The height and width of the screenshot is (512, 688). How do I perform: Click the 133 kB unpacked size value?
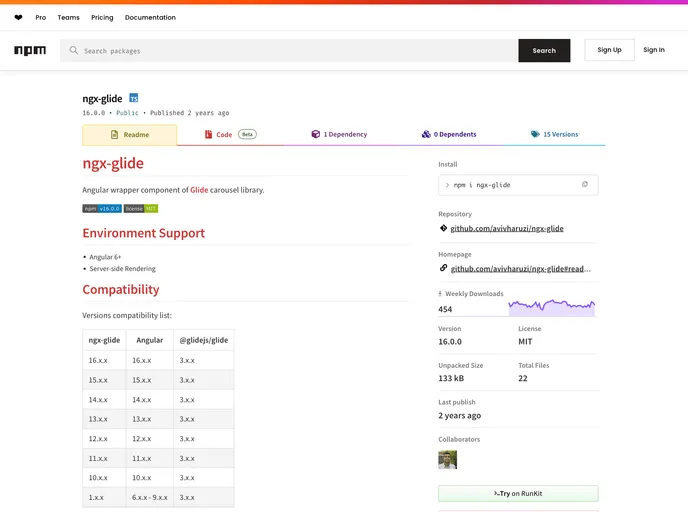point(451,378)
